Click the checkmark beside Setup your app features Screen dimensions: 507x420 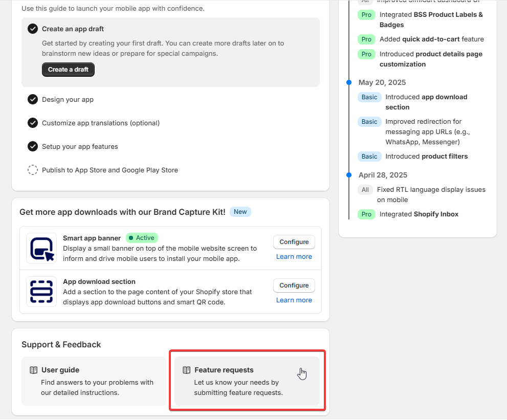(33, 146)
